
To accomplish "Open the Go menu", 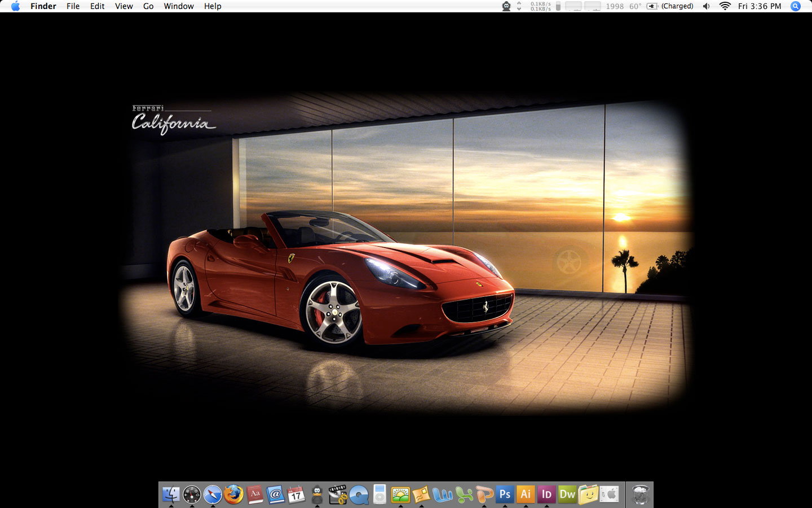I will tap(148, 6).
